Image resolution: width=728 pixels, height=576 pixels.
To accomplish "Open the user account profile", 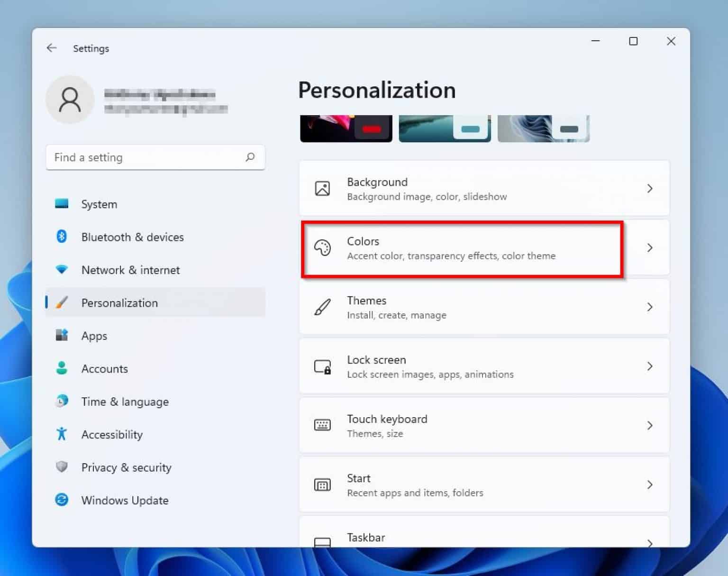I will coord(70,100).
